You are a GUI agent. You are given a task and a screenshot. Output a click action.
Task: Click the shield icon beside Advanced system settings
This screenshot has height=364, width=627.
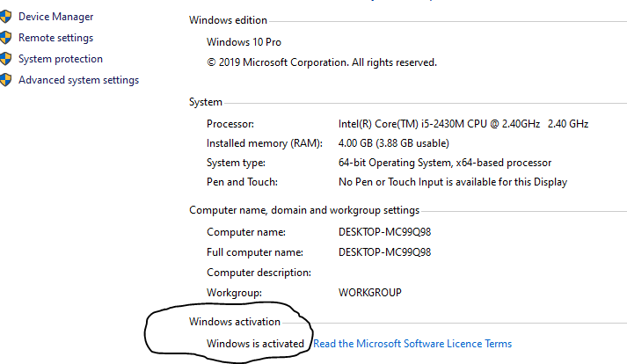click(x=5, y=80)
